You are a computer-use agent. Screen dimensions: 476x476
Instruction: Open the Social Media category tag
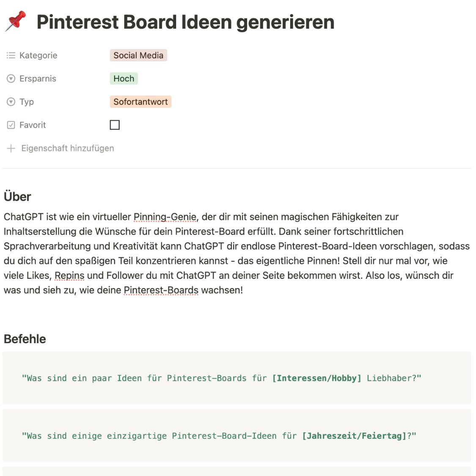point(138,55)
